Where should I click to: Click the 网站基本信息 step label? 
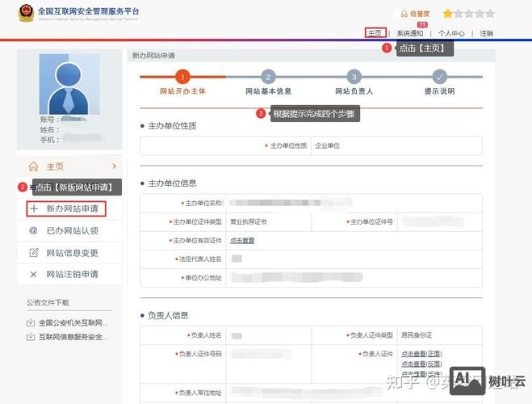(x=268, y=91)
